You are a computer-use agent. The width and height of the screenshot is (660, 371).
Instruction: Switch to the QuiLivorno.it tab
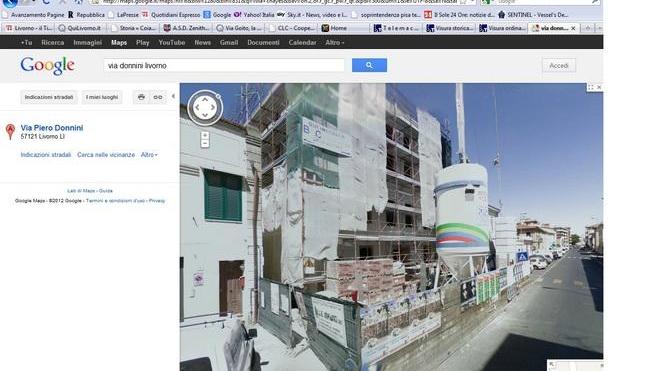pos(81,28)
